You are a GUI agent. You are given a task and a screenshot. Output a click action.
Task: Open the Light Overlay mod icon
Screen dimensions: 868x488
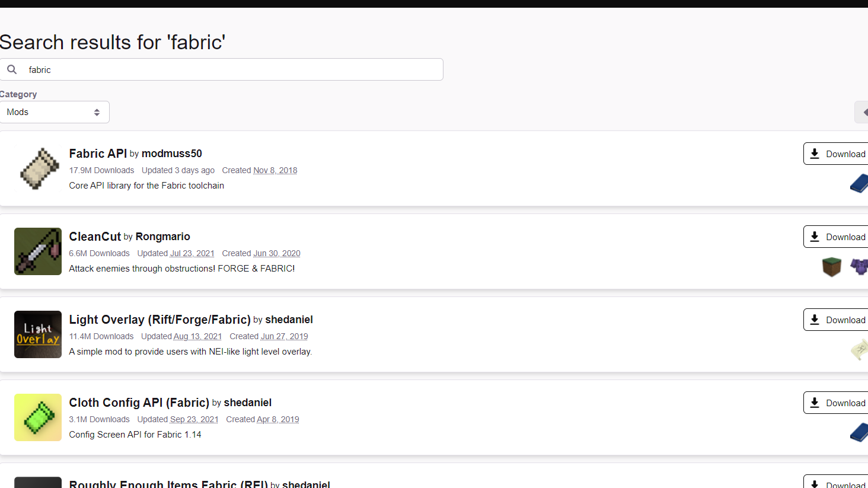(37, 334)
